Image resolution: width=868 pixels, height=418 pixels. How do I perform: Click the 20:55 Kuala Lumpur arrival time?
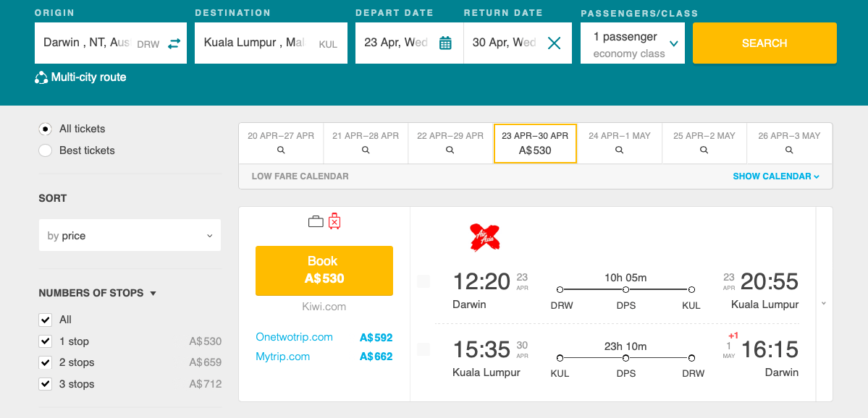coord(770,282)
